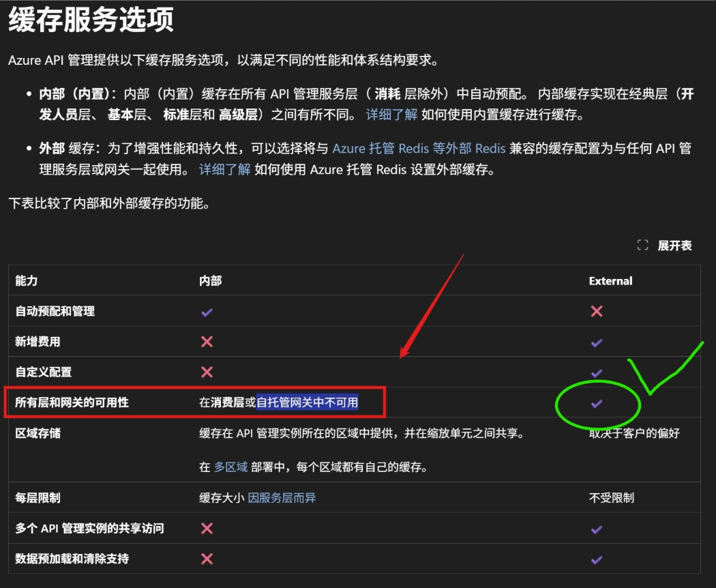The height and width of the screenshot is (588, 716).
Task: Click the highlighted text 自托管网关中不可用
Action: tap(307, 402)
